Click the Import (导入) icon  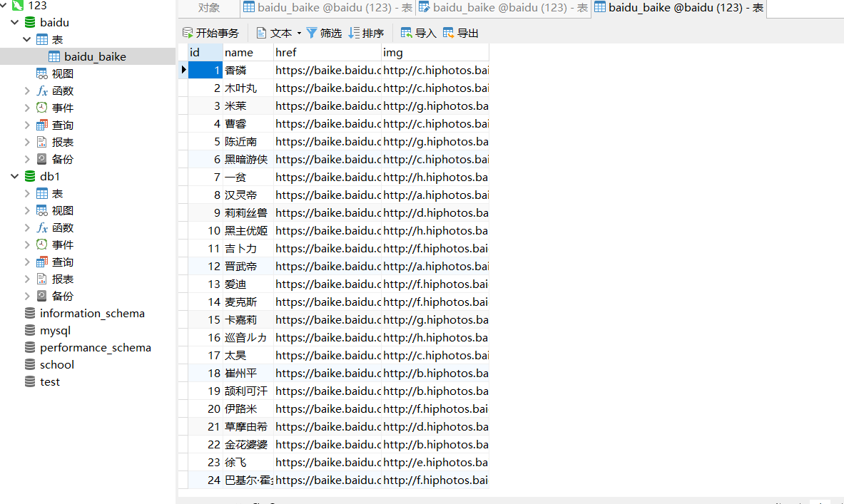(407, 33)
